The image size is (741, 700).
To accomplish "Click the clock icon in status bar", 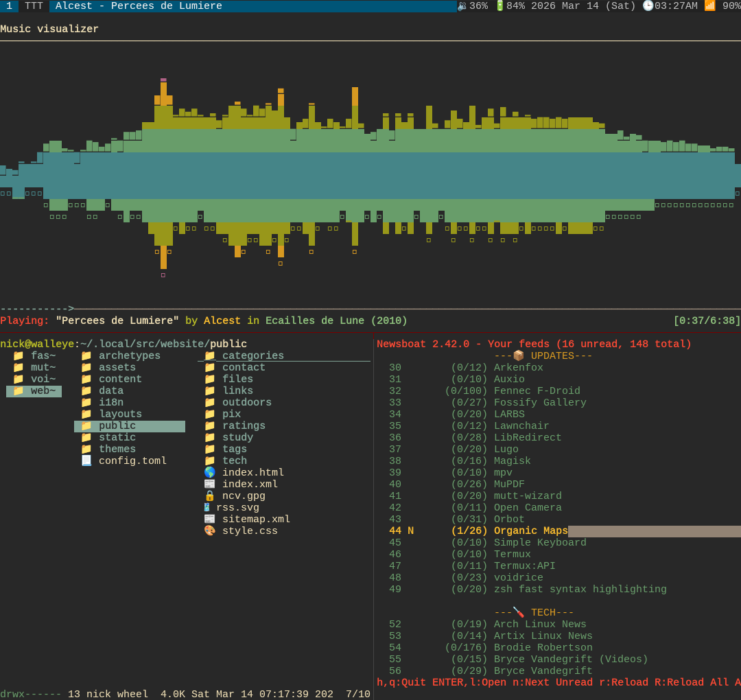I will (648, 6).
